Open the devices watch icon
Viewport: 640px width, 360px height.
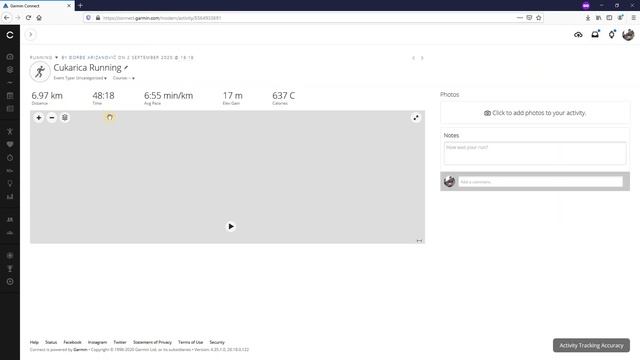pyautogui.click(x=611, y=35)
